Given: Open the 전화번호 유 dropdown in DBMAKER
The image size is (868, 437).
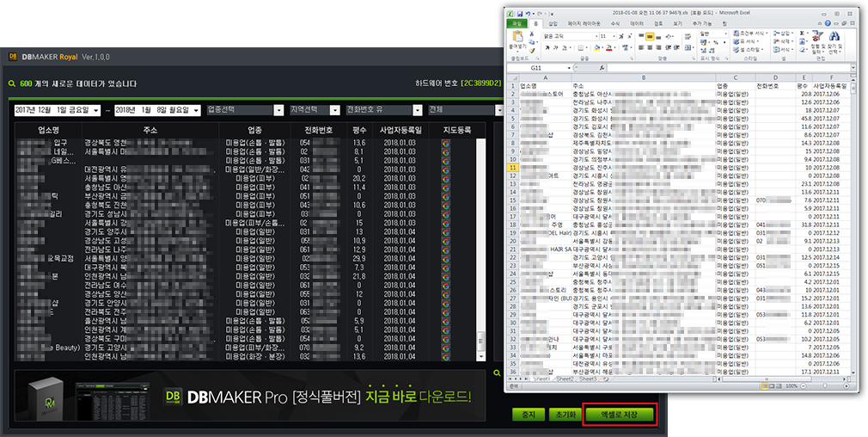Looking at the screenshot, I should tap(418, 110).
